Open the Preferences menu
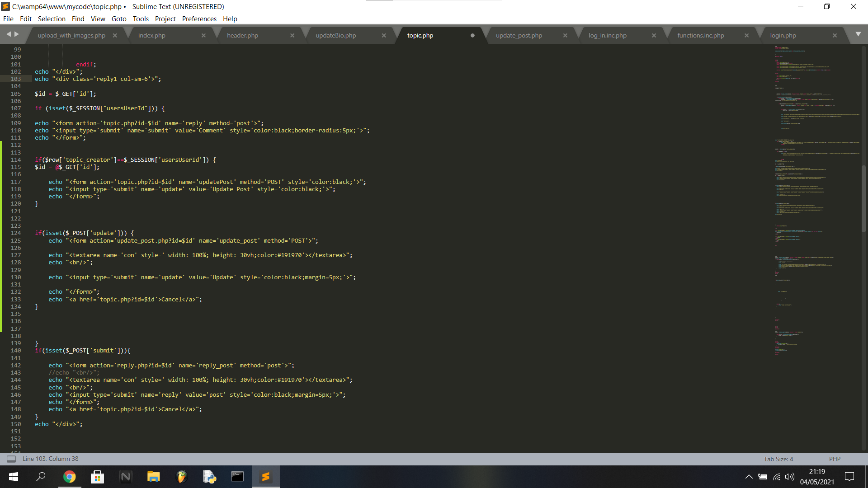 point(199,19)
